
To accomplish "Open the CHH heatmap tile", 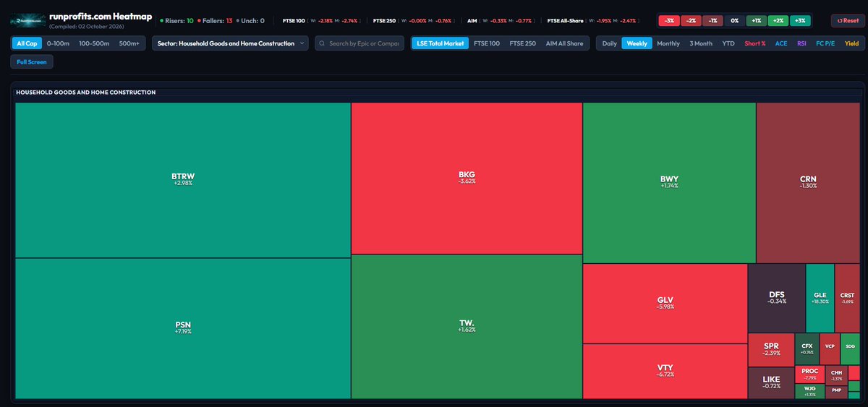I will coord(837,374).
